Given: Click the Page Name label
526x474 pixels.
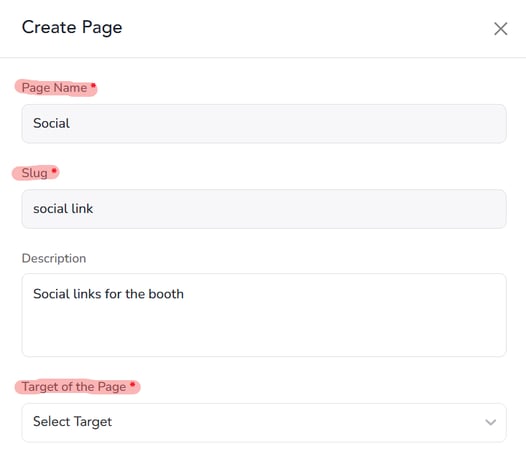Looking at the screenshot, I should click(x=54, y=88).
